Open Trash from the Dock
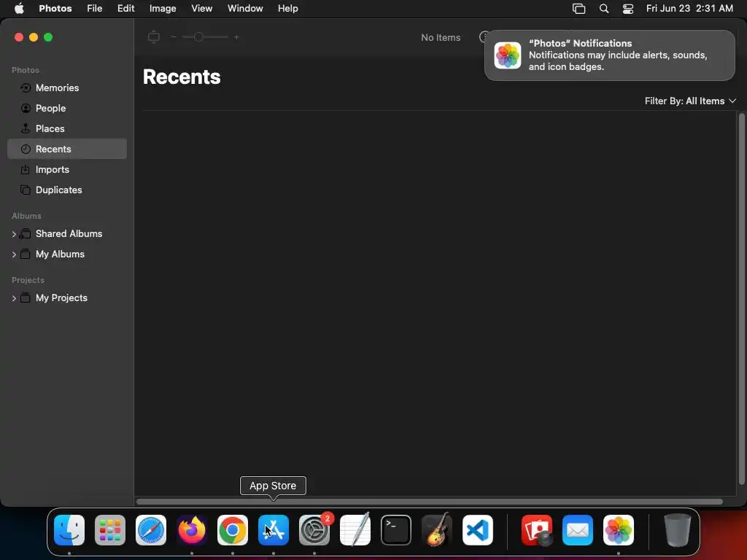This screenshot has height=560, width=747. point(677,530)
